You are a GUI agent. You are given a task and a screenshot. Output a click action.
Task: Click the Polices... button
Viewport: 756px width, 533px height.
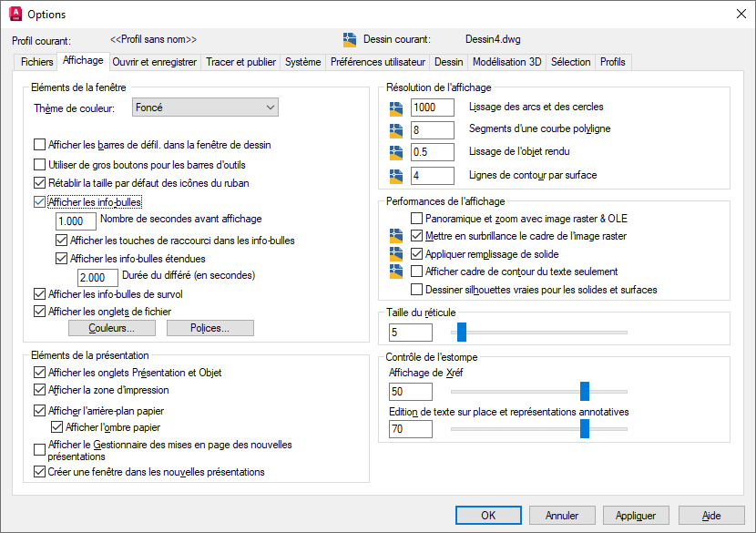pyautogui.click(x=209, y=328)
